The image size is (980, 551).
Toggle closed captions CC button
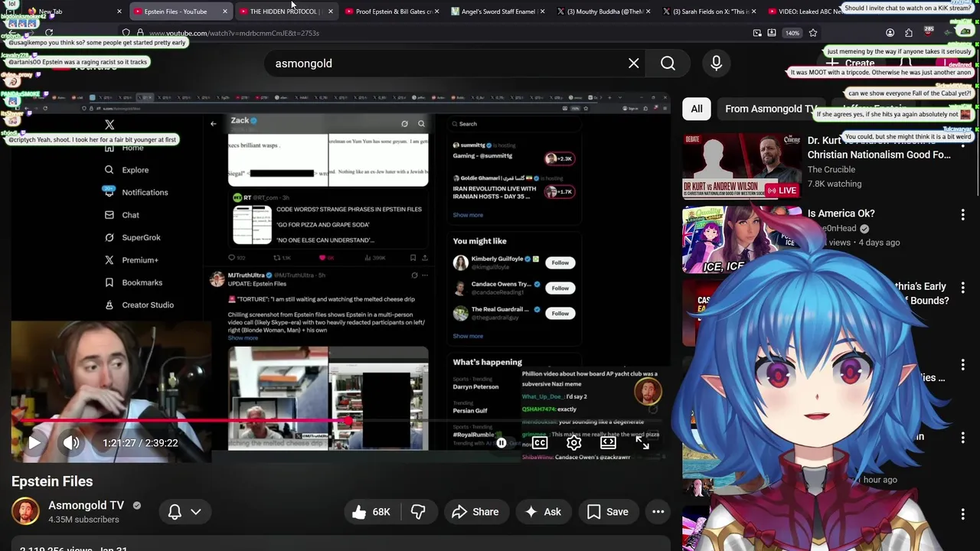[x=540, y=442]
